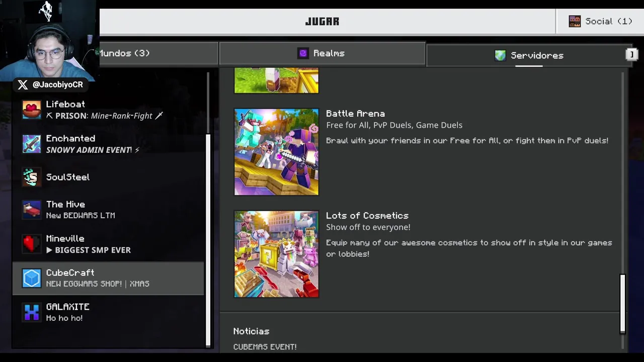
Task: Click The Hive server bed icon
Action: (x=31, y=209)
